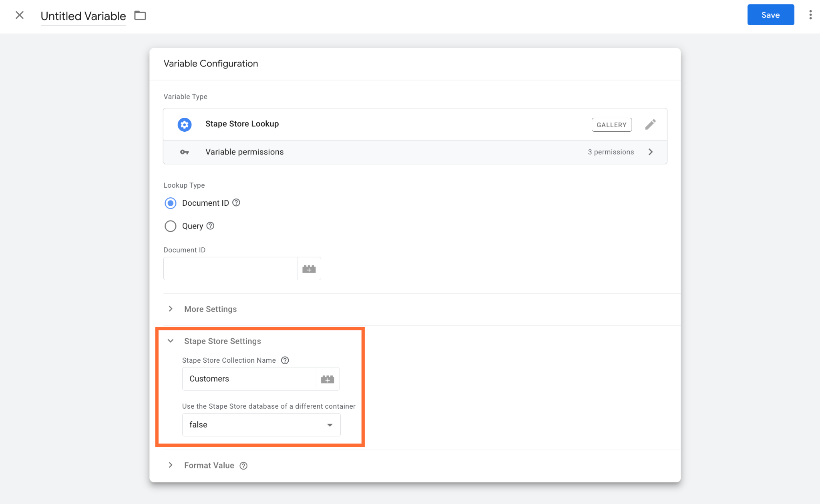Open Variable permissions details

(x=415, y=152)
